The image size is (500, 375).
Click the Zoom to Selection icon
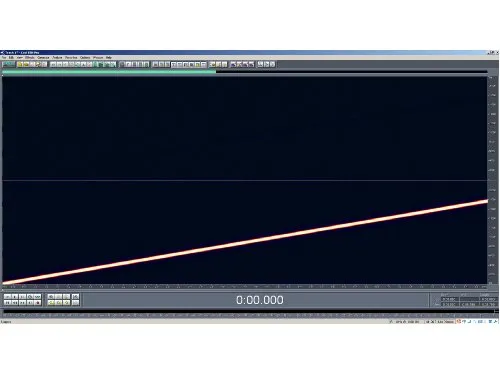51,303
